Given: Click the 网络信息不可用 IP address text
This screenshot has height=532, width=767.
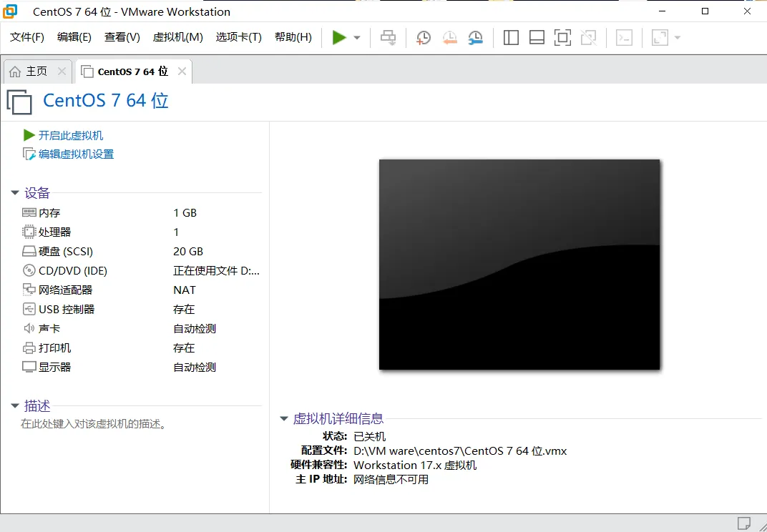Looking at the screenshot, I should pyautogui.click(x=391, y=479).
